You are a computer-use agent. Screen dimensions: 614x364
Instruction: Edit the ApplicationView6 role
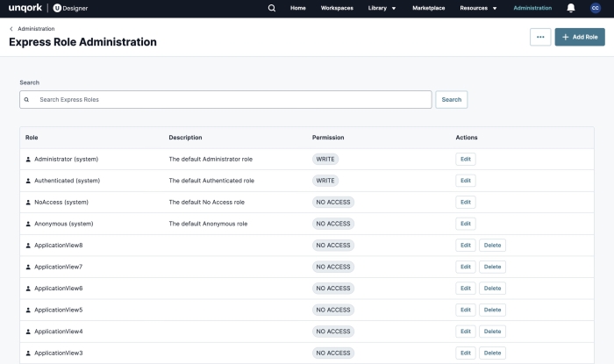[x=466, y=288]
